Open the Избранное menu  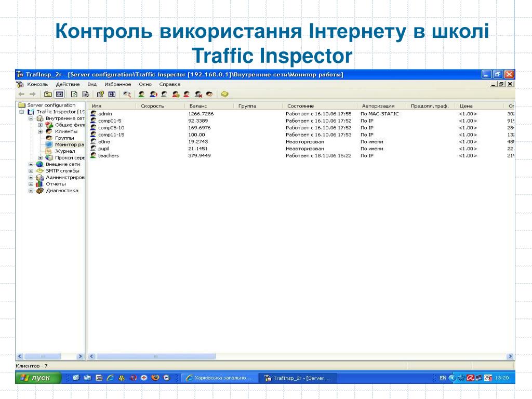117,84
